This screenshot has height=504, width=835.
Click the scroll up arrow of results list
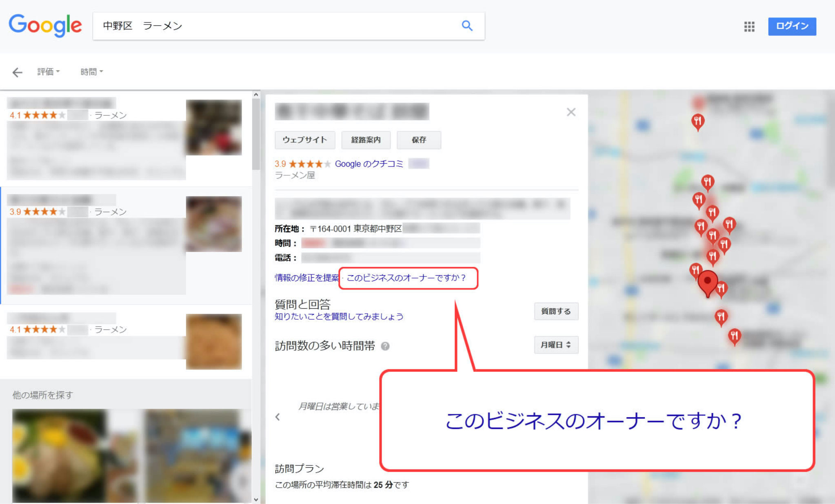click(256, 95)
